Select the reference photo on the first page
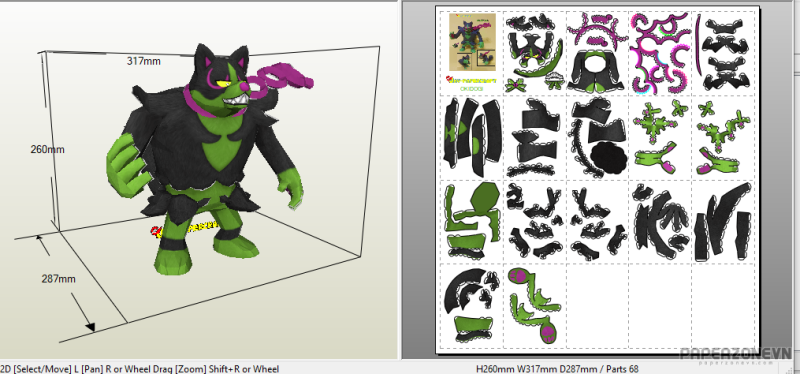800x374 pixels. (x=472, y=42)
